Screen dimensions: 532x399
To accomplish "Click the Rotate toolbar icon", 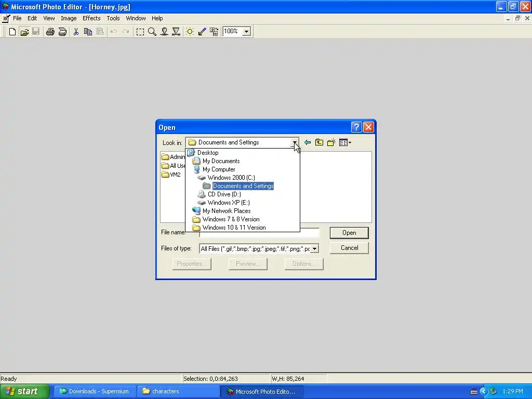I will point(214,32).
